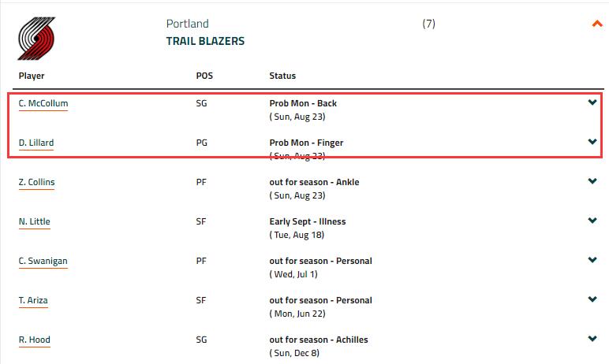Click the Player column header

click(x=32, y=76)
